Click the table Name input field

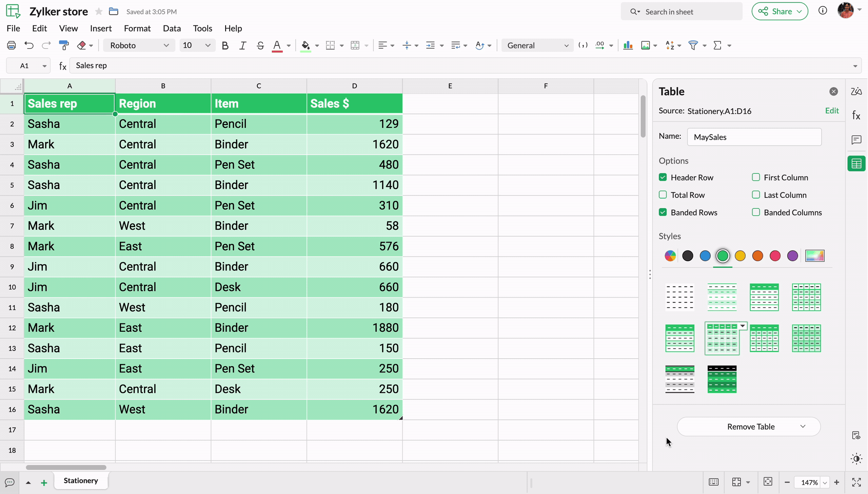(754, 137)
